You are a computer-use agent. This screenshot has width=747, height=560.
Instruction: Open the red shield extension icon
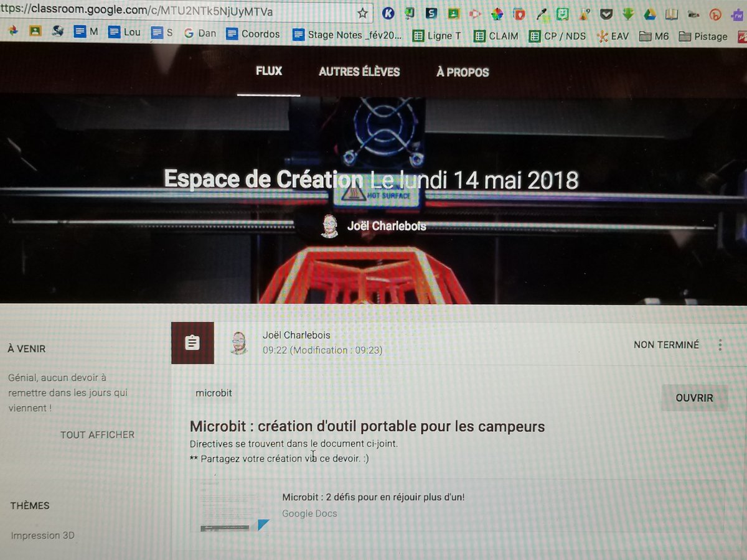click(x=519, y=14)
